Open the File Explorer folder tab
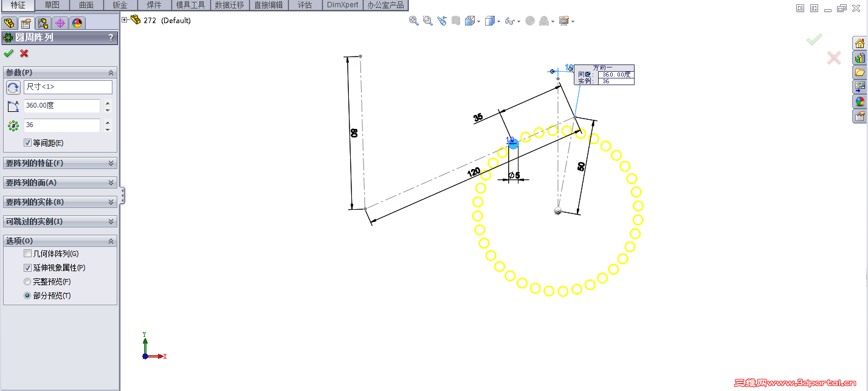This screenshot has width=868, height=391. 859,73
